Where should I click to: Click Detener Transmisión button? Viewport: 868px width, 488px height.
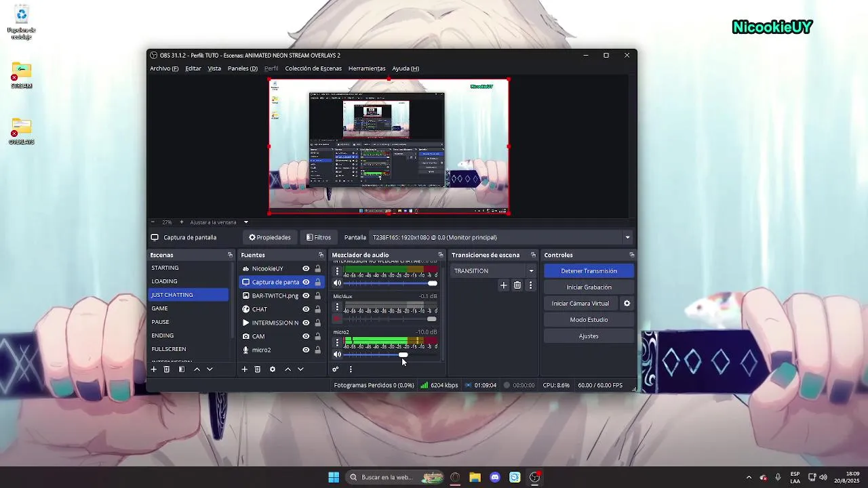click(589, 271)
